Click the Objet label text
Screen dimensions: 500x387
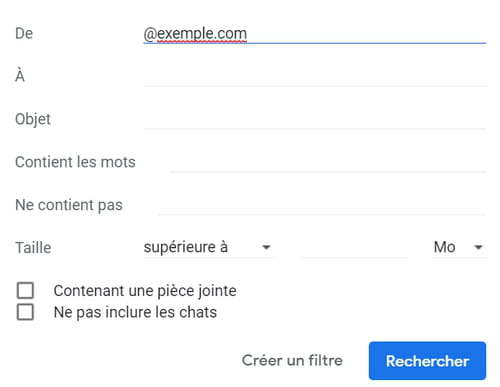pos(33,119)
